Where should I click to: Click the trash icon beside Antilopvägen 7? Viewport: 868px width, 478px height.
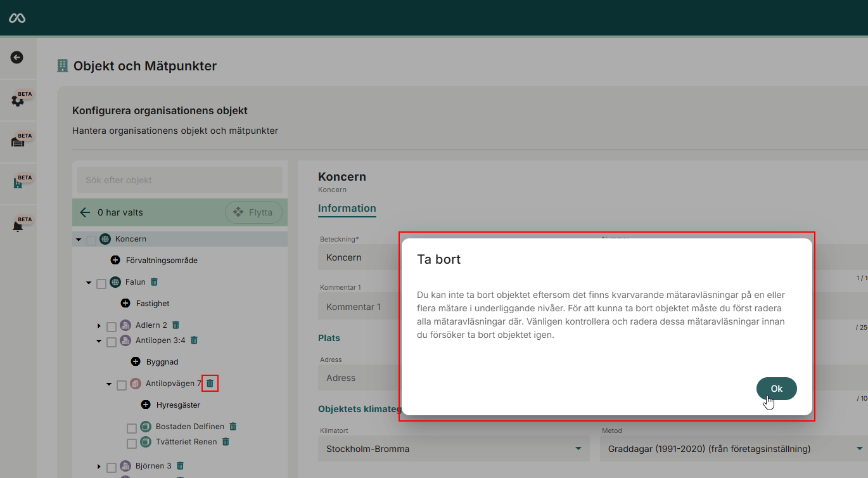tap(210, 383)
